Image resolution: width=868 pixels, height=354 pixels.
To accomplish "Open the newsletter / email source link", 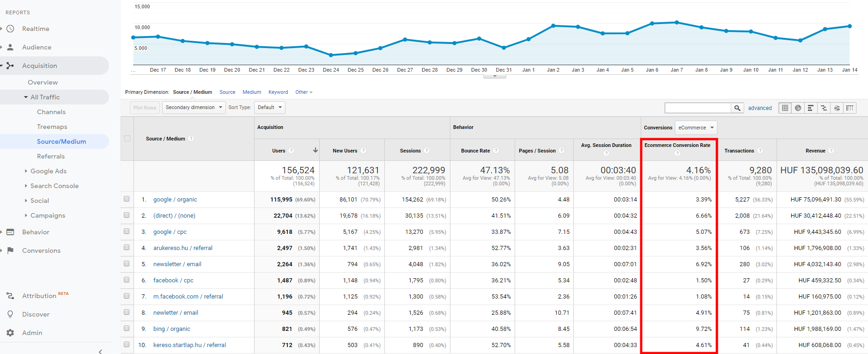I will coord(177,264).
